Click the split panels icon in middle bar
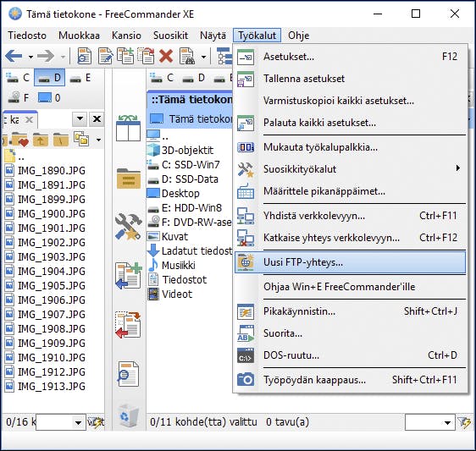The height and width of the screenshot is (451, 476). point(128,129)
